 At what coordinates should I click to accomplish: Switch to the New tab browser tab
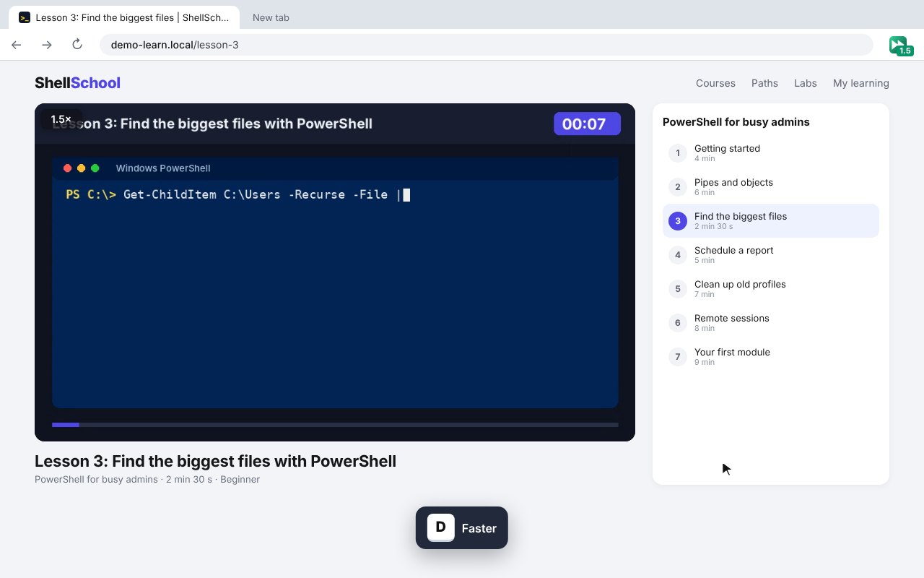click(271, 17)
